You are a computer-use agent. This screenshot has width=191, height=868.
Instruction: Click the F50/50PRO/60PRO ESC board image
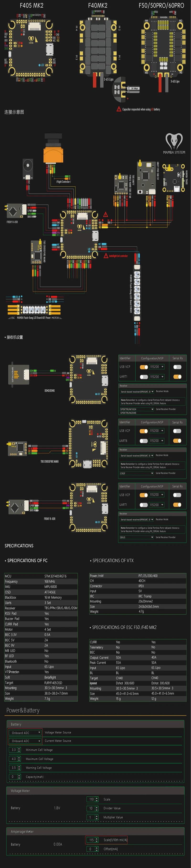coord(164,46)
